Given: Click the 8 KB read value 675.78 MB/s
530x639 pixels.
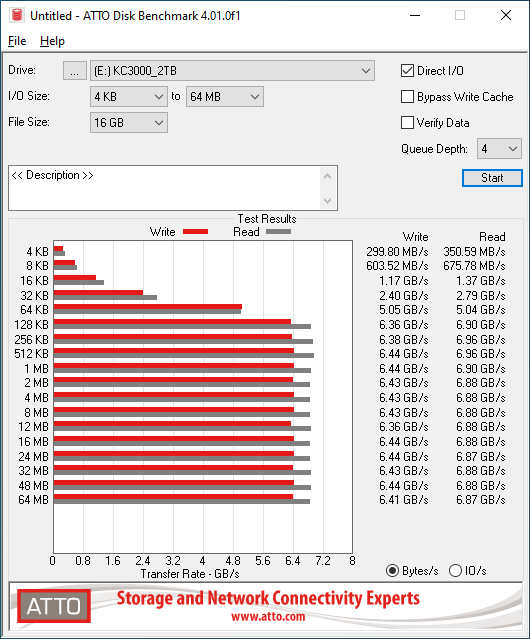Looking at the screenshot, I should coord(474,266).
